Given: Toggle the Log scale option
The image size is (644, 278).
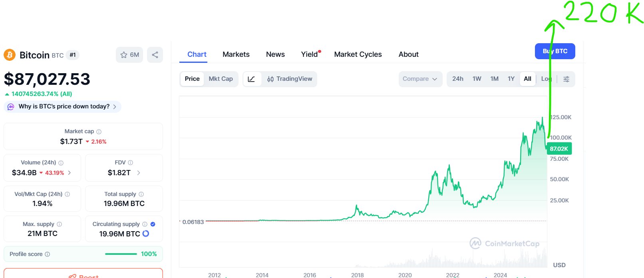Looking at the screenshot, I should click(546, 79).
